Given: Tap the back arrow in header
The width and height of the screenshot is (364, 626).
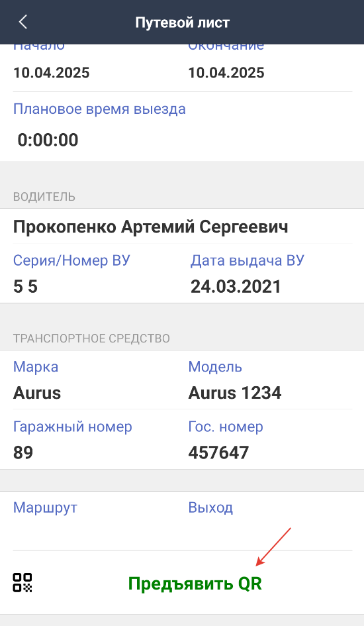Looking at the screenshot, I should coord(23,22).
